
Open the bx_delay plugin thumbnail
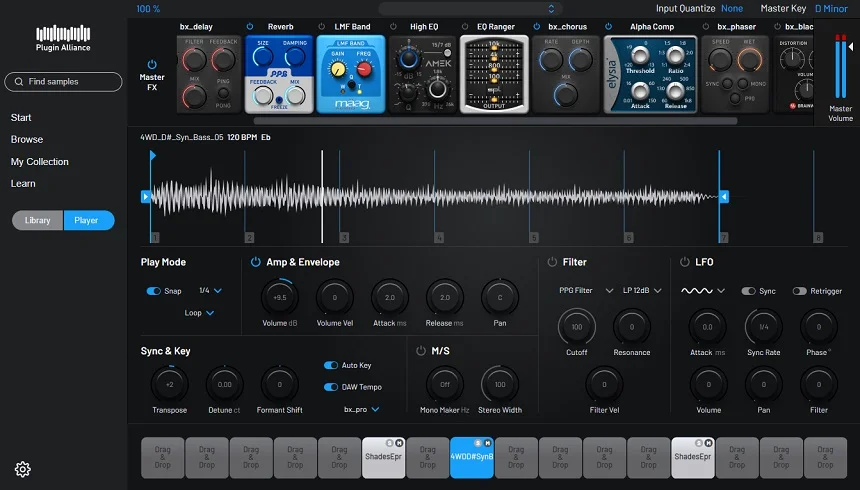click(x=209, y=75)
